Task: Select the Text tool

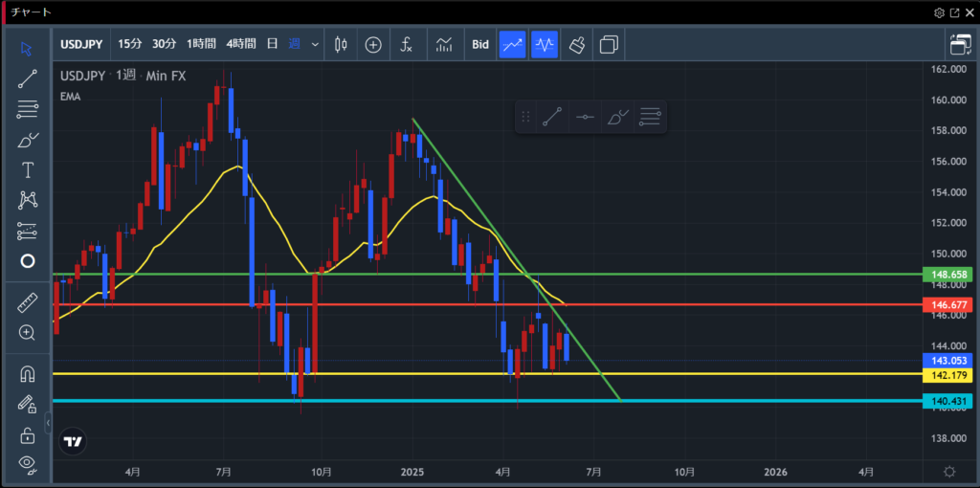Action: (x=27, y=170)
